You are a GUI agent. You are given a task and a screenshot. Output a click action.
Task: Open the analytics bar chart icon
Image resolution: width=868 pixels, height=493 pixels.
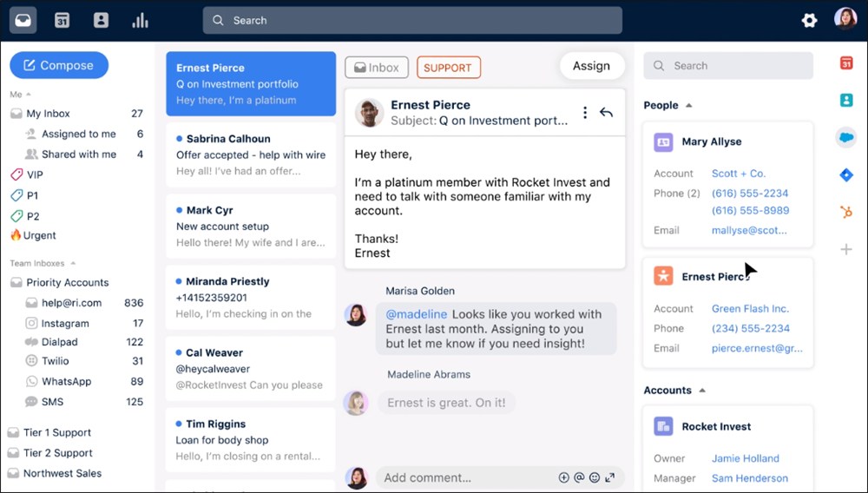click(140, 21)
